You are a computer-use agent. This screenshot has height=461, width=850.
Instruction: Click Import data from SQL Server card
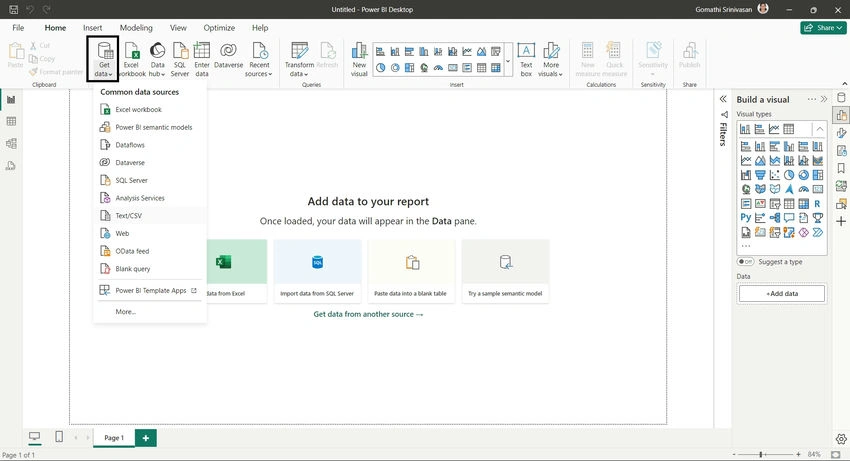pos(317,271)
